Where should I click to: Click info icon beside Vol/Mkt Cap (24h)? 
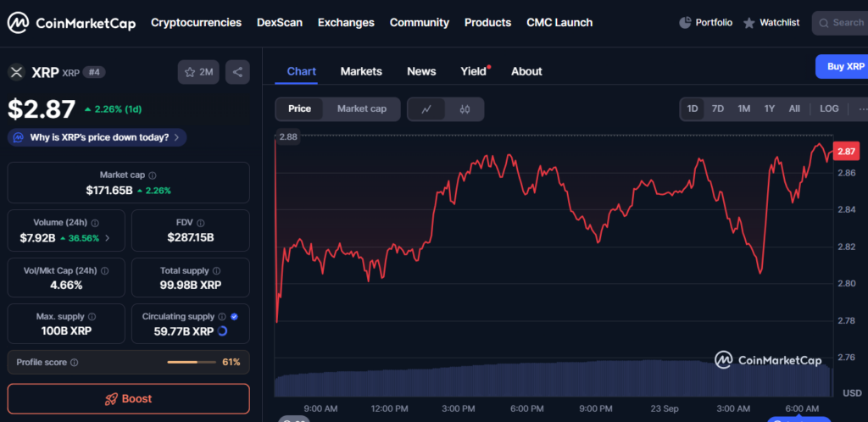(x=104, y=271)
